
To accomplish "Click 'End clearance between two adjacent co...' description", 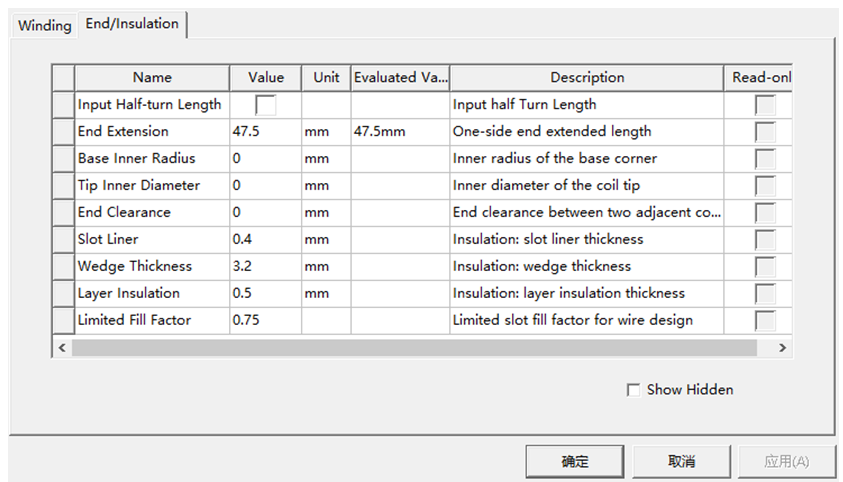I will (587, 212).
